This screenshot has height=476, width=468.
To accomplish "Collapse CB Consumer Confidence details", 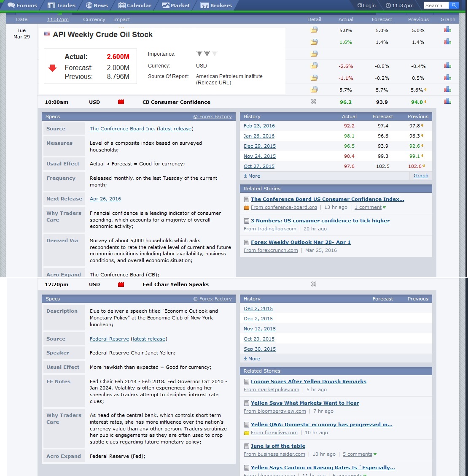I will [314, 101].
